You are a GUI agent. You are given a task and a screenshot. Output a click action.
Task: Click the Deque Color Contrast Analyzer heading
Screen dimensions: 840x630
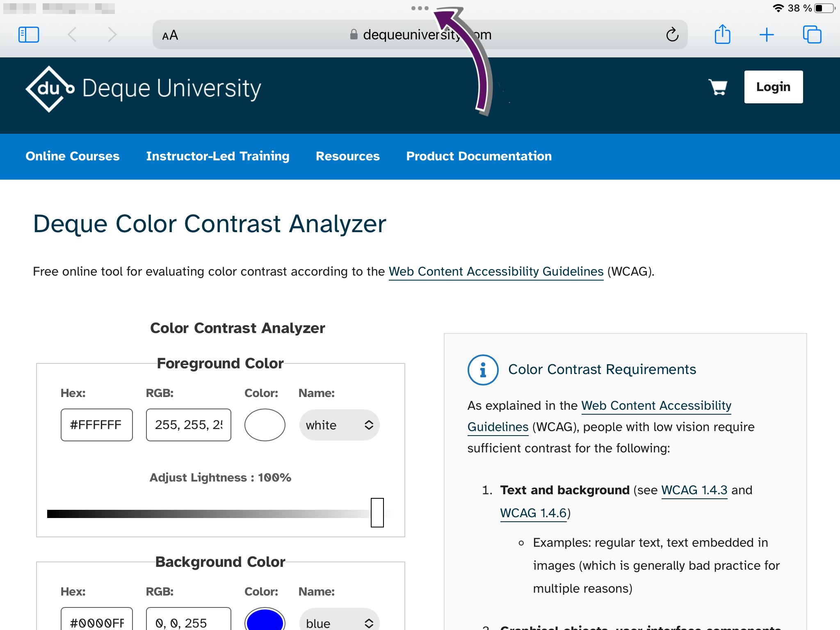click(x=210, y=224)
